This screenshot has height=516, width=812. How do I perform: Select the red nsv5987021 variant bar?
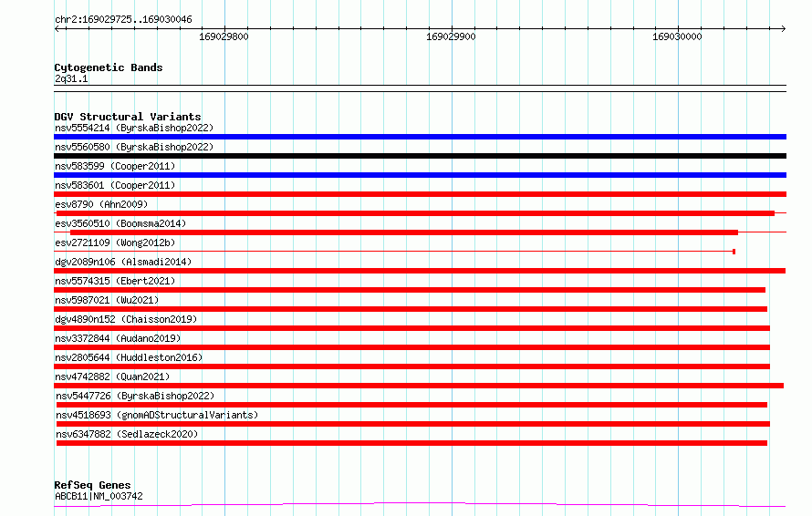coord(411,309)
